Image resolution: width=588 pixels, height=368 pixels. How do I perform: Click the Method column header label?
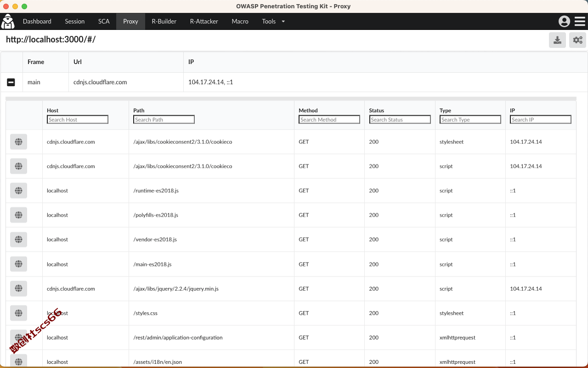tap(308, 110)
